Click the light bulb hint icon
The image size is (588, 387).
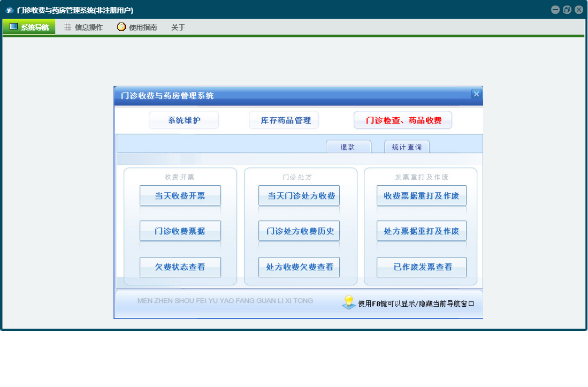(348, 302)
